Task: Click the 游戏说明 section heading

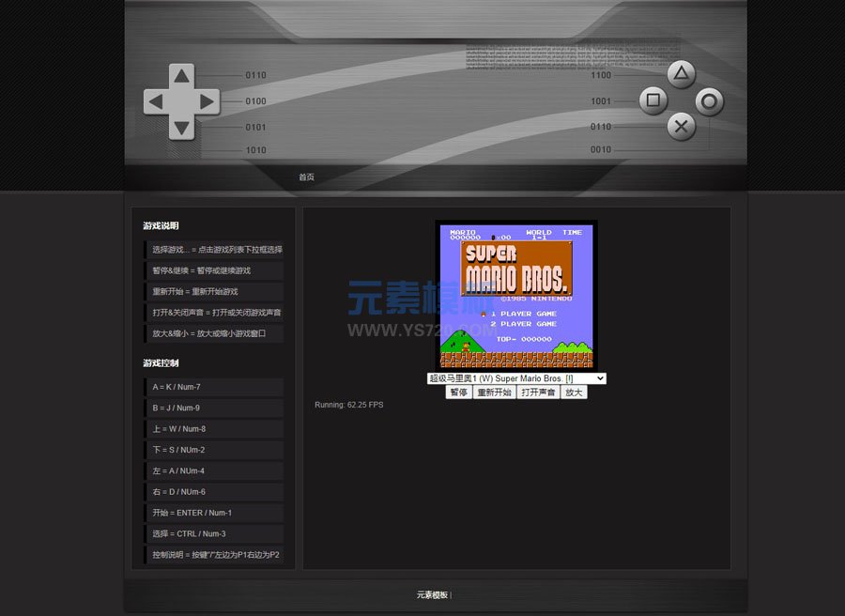Action: [161, 225]
